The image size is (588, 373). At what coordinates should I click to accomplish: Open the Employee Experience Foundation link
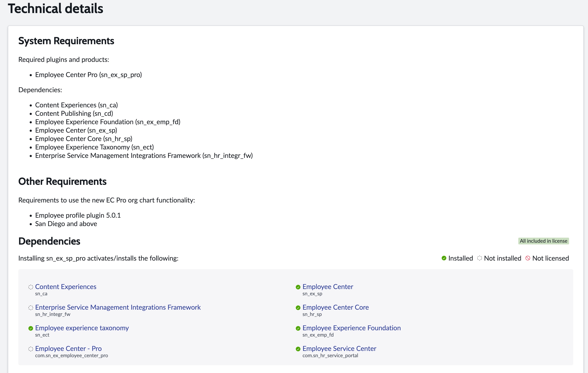pos(351,328)
